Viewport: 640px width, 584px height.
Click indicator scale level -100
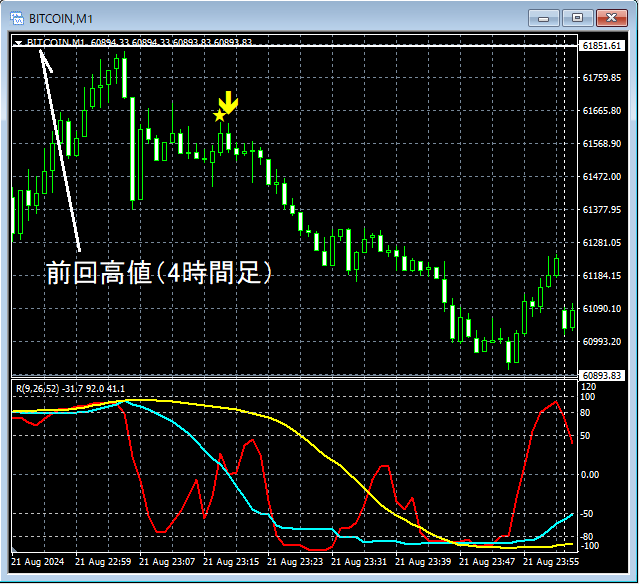[589, 546]
